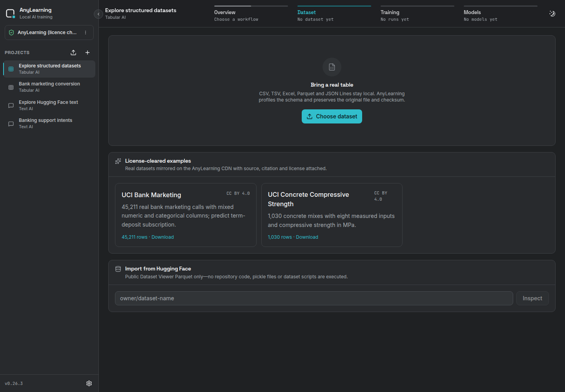Switch to the Training step tab

click(x=417, y=14)
